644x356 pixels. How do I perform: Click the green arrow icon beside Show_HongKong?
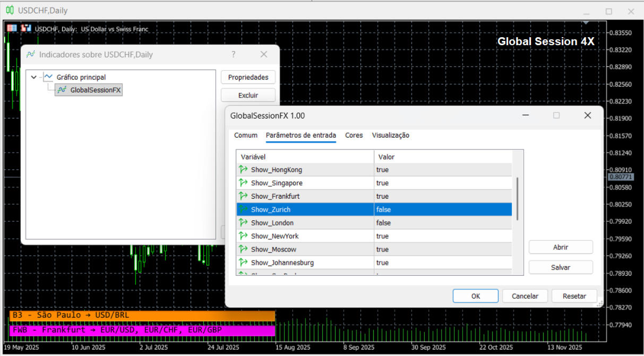pos(241,169)
